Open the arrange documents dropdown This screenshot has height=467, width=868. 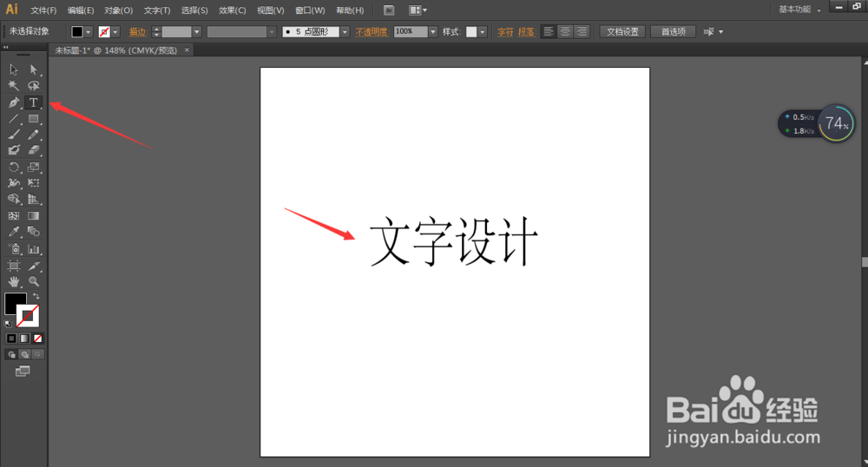418,10
